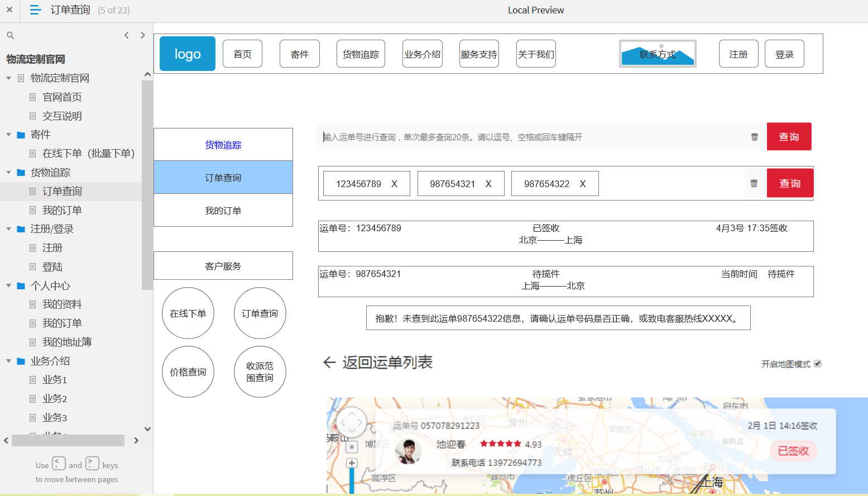Click the 订单查询 circle button
The width and height of the screenshot is (868, 496).
click(x=260, y=313)
